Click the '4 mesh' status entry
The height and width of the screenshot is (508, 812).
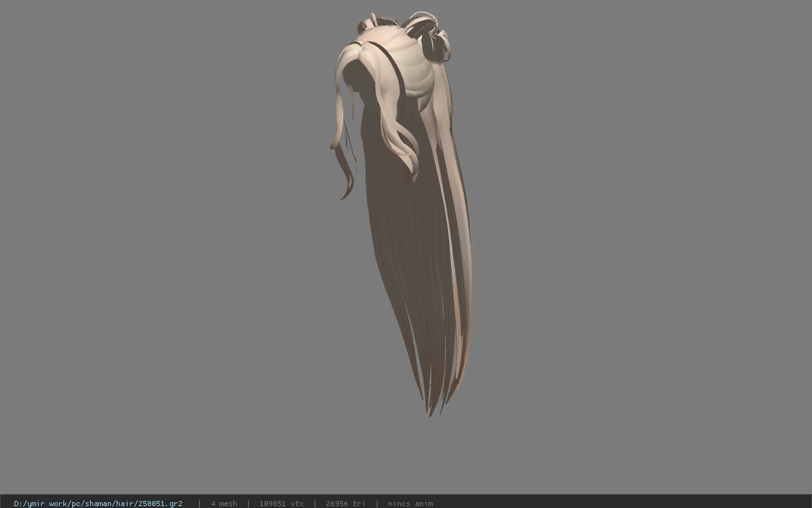[224, 504]
